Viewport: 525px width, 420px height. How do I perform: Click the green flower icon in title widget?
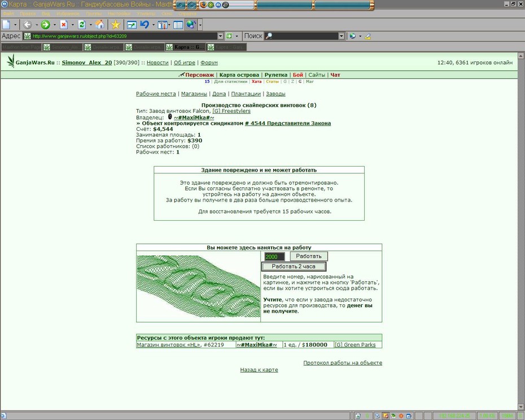[211, 5]
